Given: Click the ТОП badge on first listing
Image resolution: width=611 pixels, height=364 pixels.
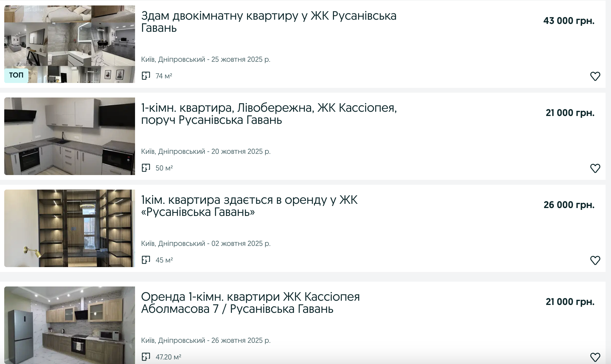Looking at the screenshot, I should pos(16,75).
